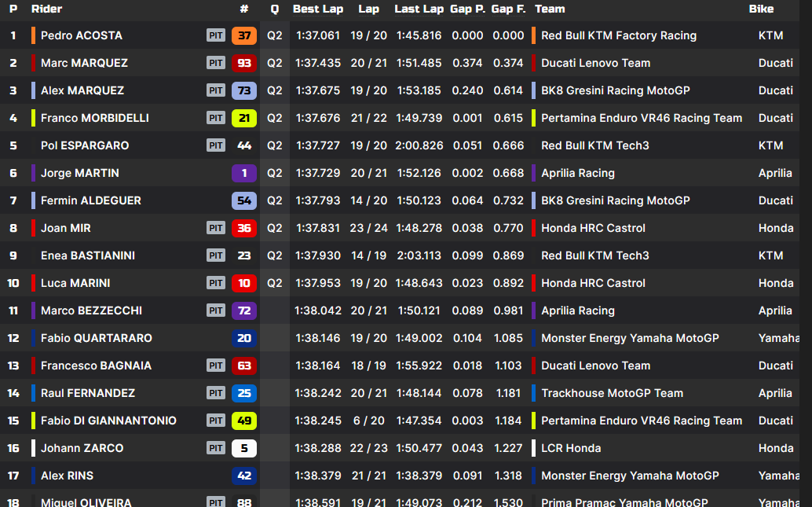
Task: Click the purple number 1 badge
Action: [x=244, y=173]
